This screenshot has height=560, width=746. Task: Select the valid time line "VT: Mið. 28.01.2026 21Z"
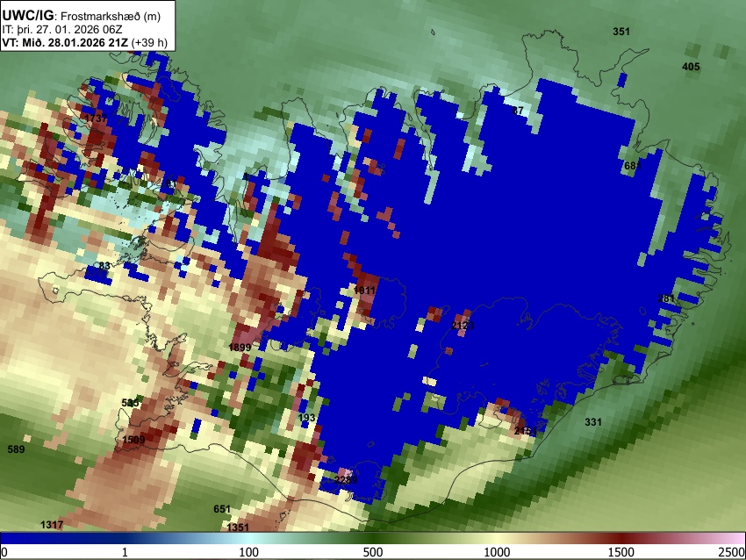(x=65, y=42)
